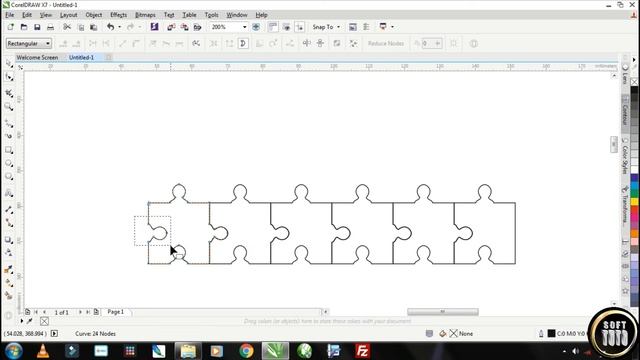640x360 pixels.
Task: Toggle the Show Rulers button
Action: click(273, 27)
